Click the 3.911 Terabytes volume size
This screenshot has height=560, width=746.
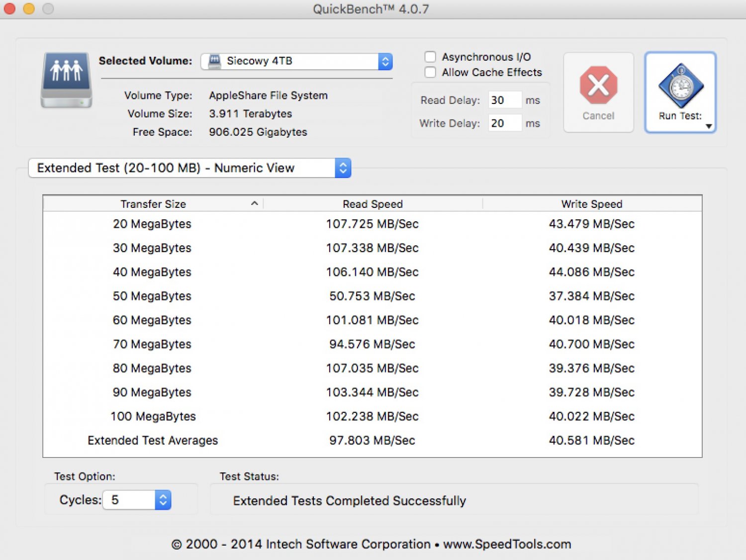(x=250, y=114)
